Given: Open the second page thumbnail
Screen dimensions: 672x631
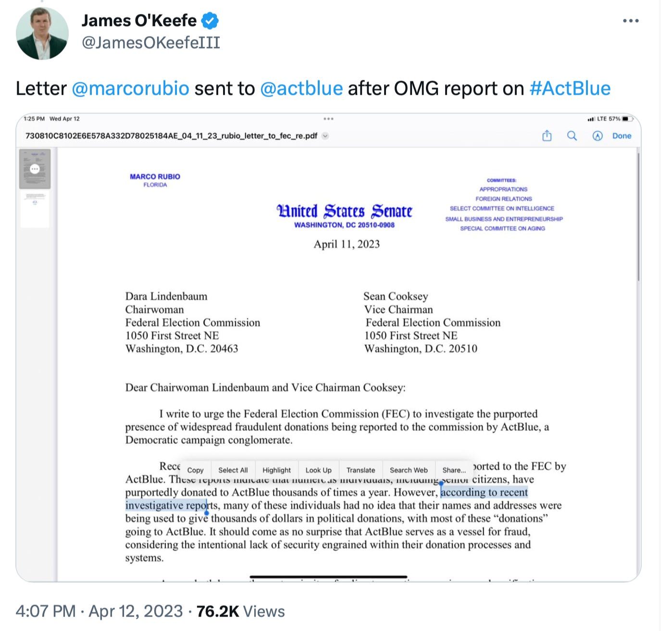Looking at the screenshot, I should [x=35, y=209].
